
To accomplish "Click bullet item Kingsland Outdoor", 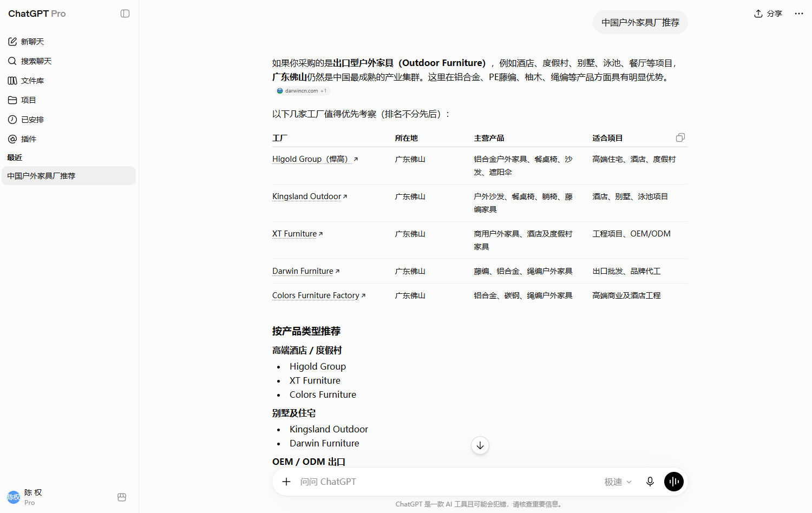I will (329, 429).
